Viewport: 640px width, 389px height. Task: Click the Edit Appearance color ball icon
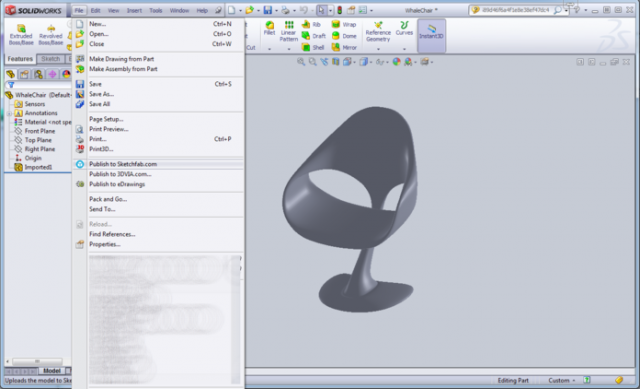tap(396, 62)
